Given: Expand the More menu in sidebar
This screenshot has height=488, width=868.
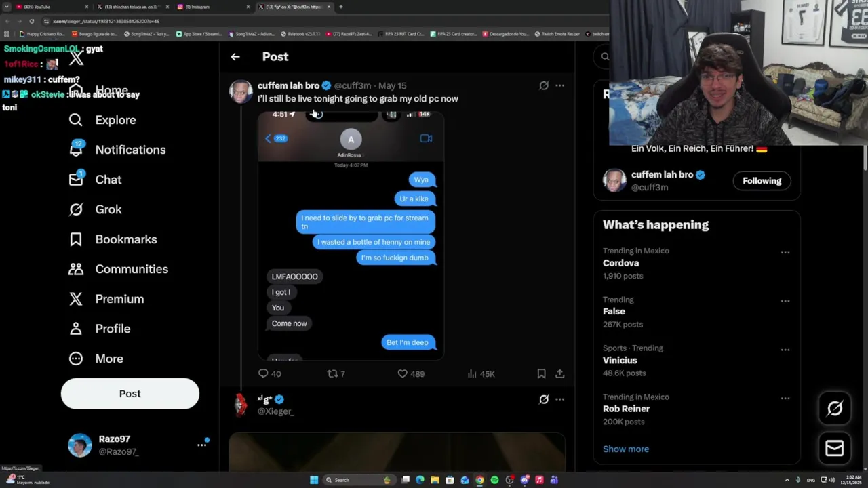Looking at the screenshot, I should (x=96, y=359).
